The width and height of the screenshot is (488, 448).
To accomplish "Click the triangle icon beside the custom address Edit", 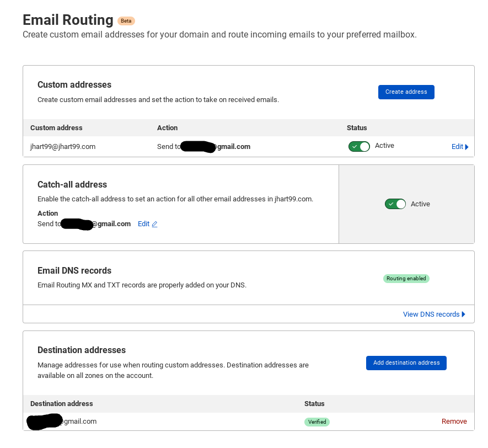I will (x=467, y=147).
